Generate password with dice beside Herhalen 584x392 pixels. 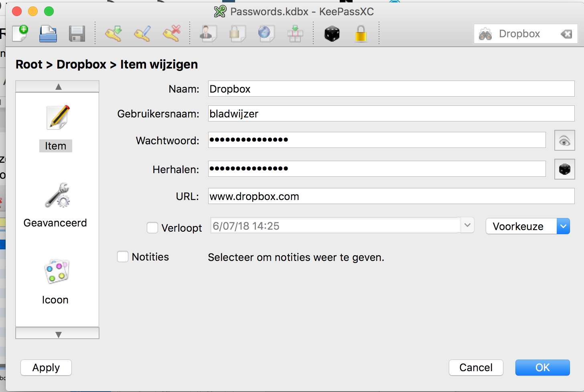point(564,170)
